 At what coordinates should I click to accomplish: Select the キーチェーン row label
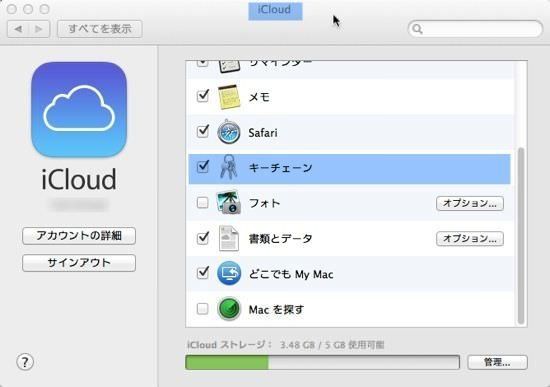click(x=280, y=168)
